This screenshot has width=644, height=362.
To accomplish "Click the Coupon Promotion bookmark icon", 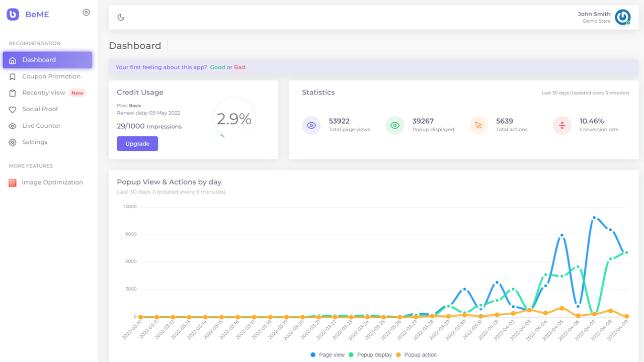I will (x=13, y=77).
